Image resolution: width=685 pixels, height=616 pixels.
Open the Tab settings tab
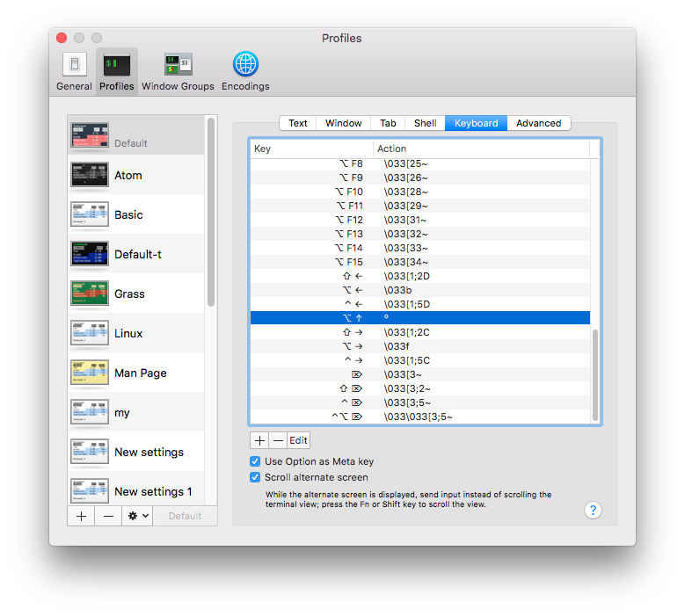388,123
